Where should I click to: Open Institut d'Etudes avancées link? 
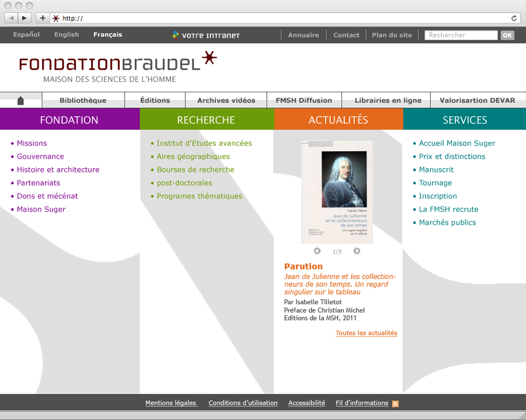point(204,143)
